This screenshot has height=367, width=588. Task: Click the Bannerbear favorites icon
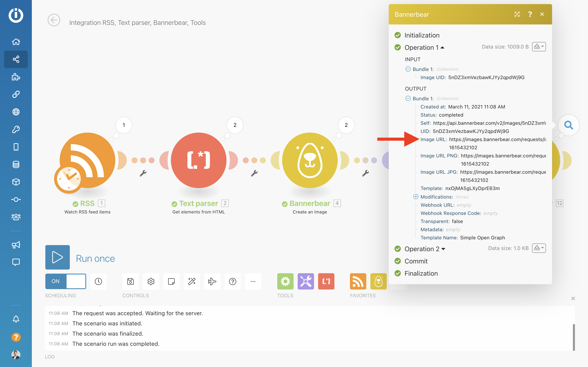click(x=378, y=281)
